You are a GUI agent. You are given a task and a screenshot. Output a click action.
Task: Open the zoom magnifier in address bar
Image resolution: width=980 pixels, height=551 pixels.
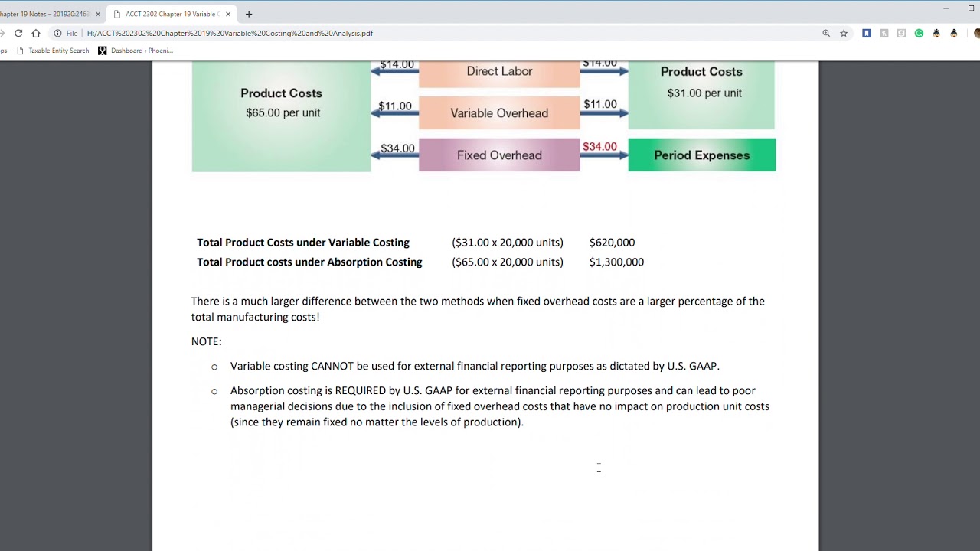click(x=826, y=34)
